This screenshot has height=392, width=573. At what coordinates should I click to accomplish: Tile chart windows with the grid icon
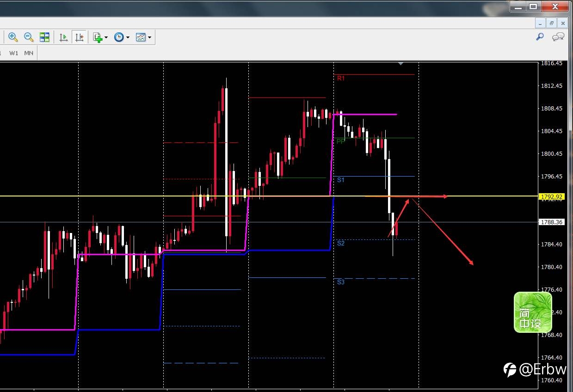point(44,37)
